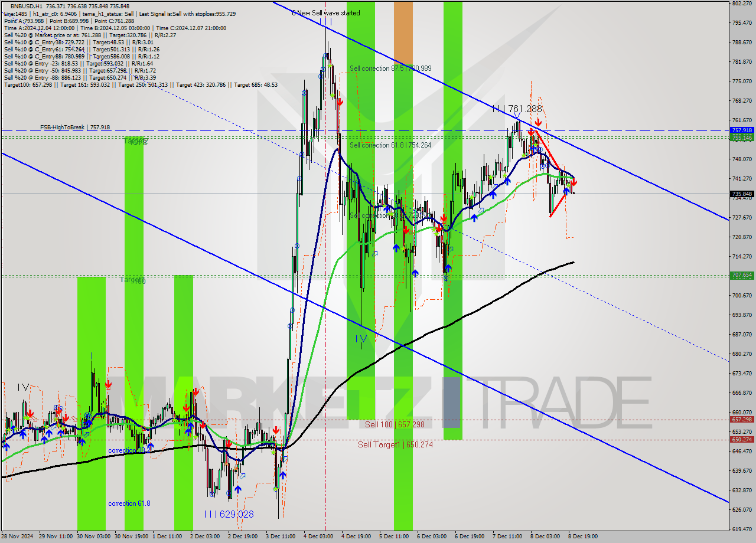The width and height of the screenshot is (756, 543).
Task: Click the '6 Dec 19:00' time axis label
Action: 468,537
